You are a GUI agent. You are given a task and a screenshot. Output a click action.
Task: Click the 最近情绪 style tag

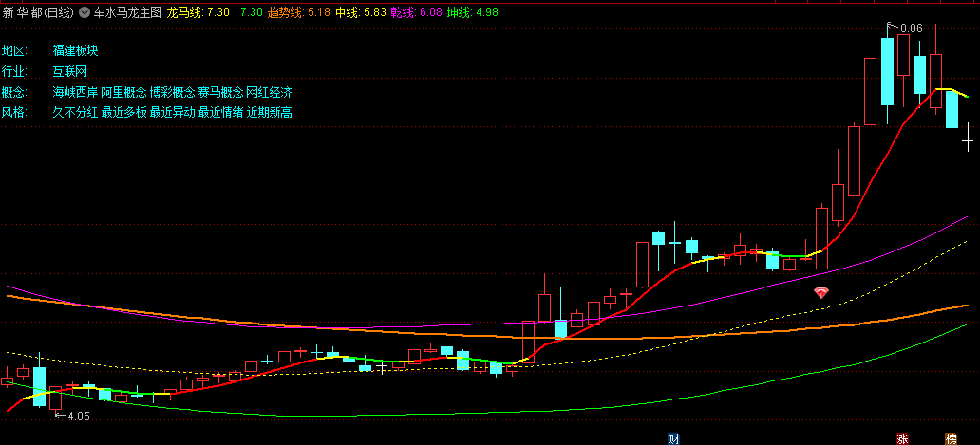point(220,113)
